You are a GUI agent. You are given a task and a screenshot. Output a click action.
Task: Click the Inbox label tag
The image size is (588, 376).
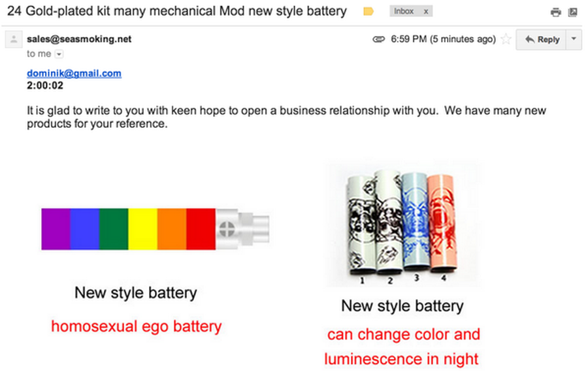click(x=404, y=12)
